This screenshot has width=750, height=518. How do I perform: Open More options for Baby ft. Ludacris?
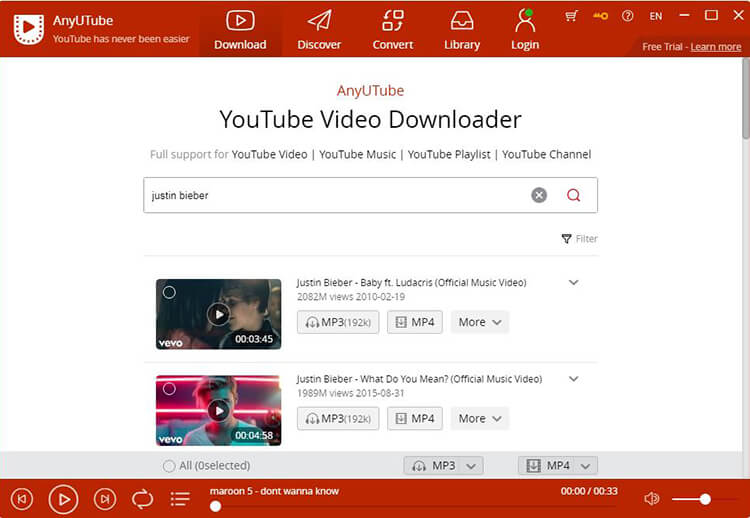[x=480, y=322]
